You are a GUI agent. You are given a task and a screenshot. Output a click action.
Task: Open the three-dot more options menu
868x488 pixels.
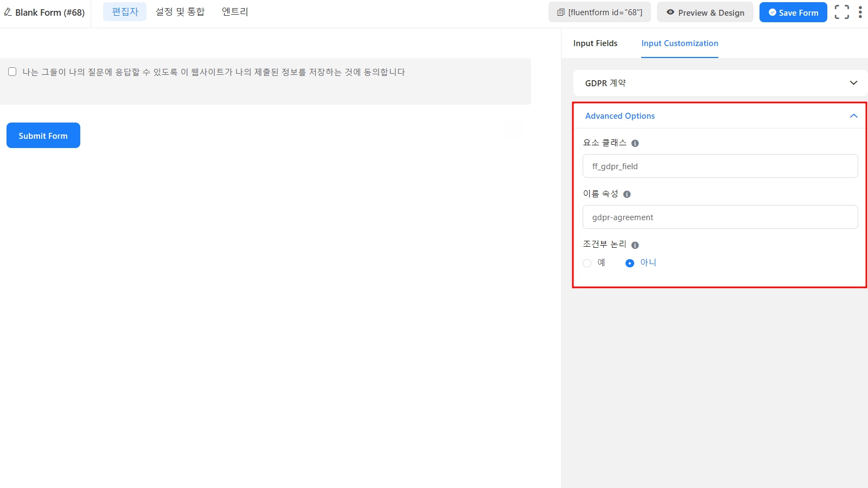860,12
